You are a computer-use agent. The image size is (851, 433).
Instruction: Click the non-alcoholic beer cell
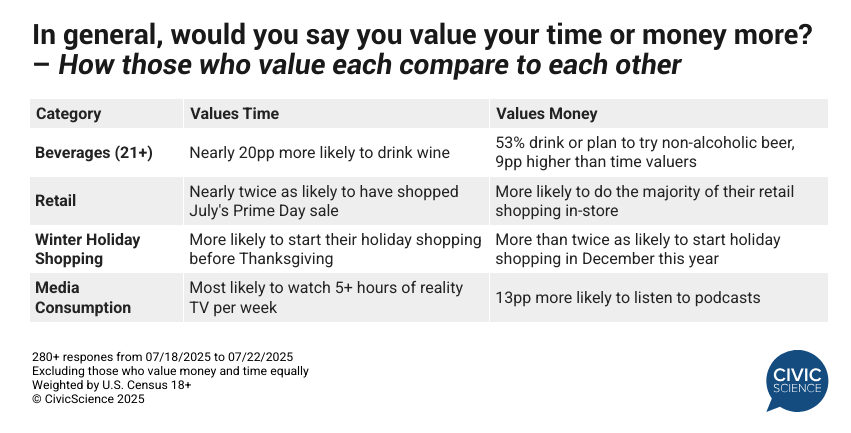coord(645,153)
